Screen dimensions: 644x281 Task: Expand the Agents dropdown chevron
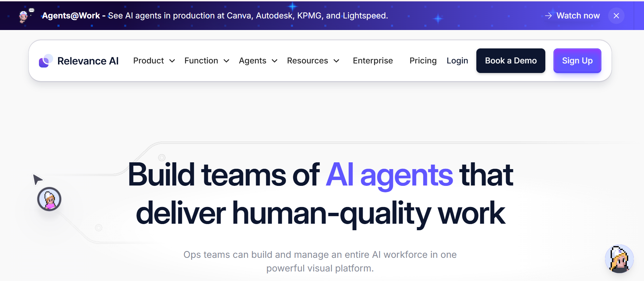click(275, 61)
